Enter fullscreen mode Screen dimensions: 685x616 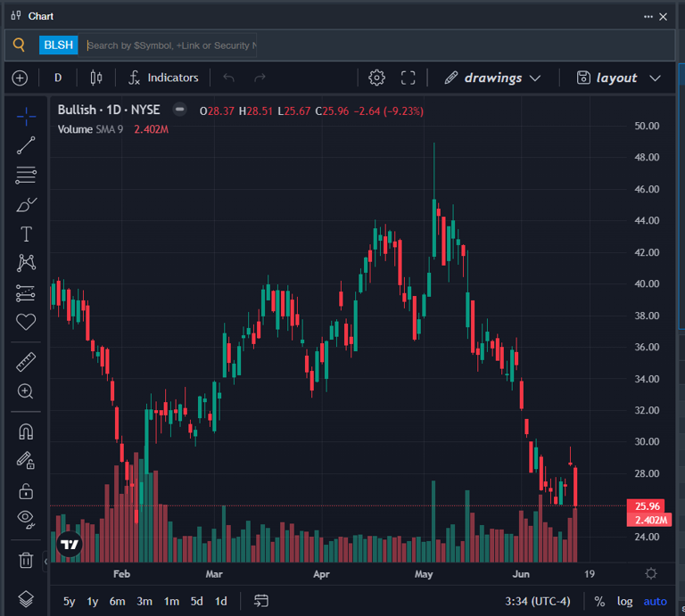click(x=408, y=78)
